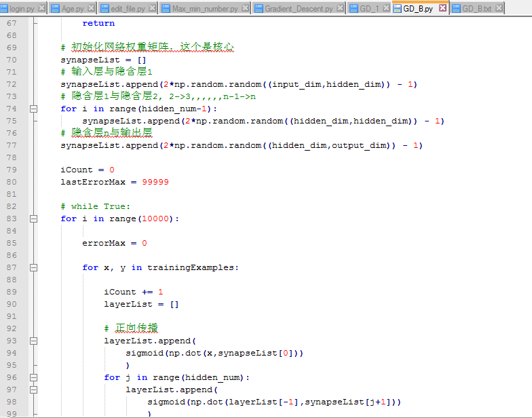The height and width of the screenshot is (418, 532).
Task: Click on 'errorMax = 0' line
Action: (115, 243)
